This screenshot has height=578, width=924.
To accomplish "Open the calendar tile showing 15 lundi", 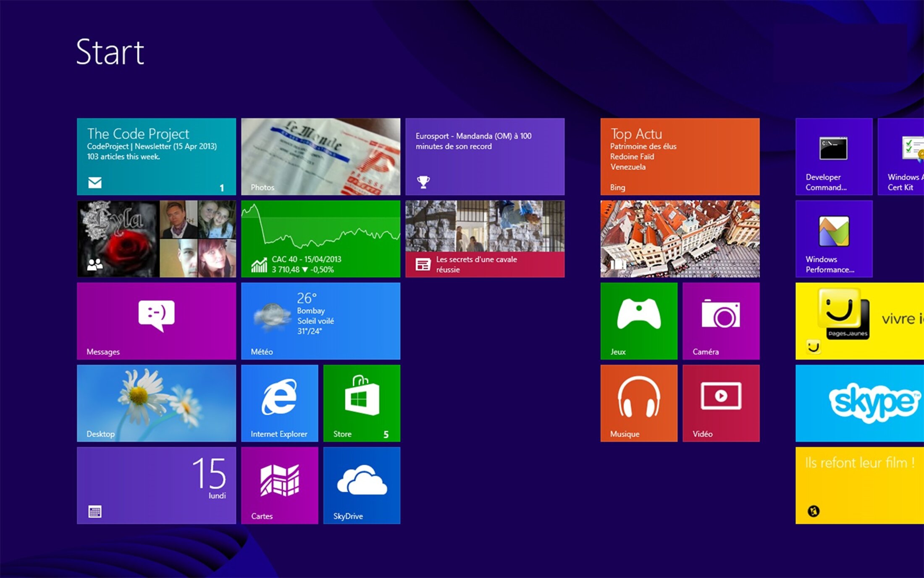I will point(156,485).
